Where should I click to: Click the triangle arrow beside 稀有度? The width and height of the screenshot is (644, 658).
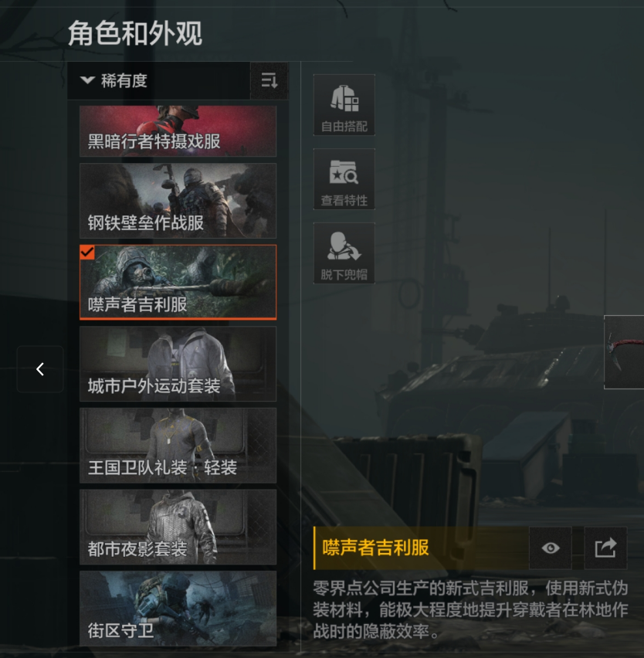click(x=87, y=80)
